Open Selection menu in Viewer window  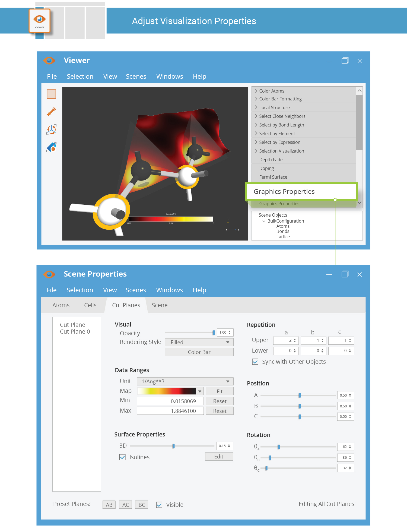80,77
